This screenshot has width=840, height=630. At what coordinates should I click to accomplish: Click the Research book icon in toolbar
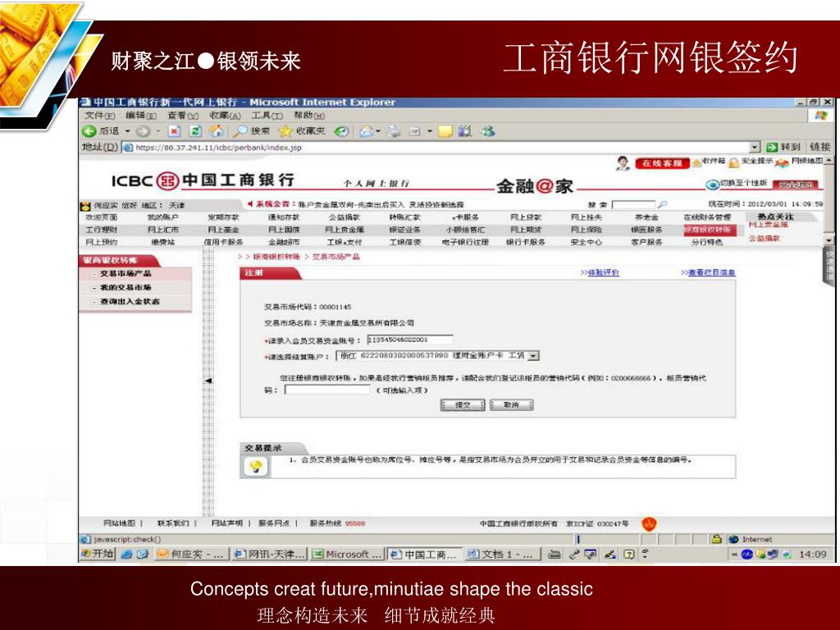465,130
